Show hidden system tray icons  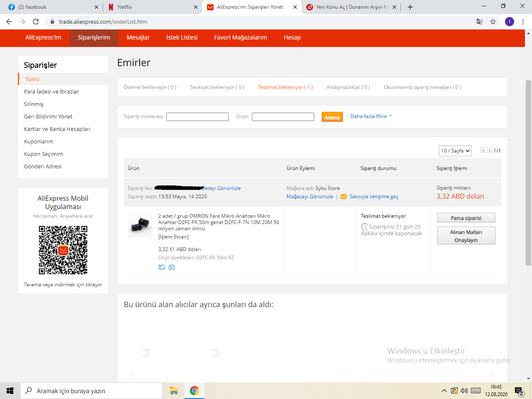click(444, 391)
